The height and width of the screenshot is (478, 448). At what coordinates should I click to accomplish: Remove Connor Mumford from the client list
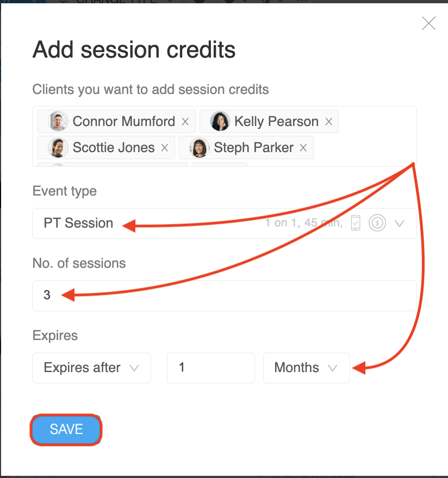coord(185,122)
